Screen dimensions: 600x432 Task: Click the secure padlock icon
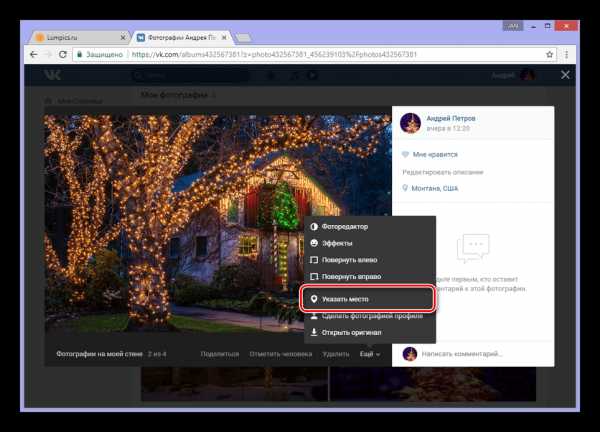pyautogui.click(x=80, y=54)
